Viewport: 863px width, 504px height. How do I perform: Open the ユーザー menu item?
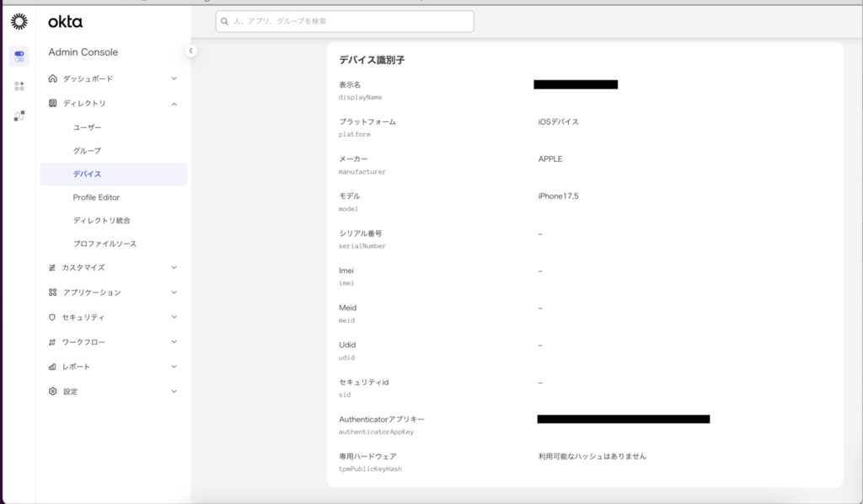88,127
